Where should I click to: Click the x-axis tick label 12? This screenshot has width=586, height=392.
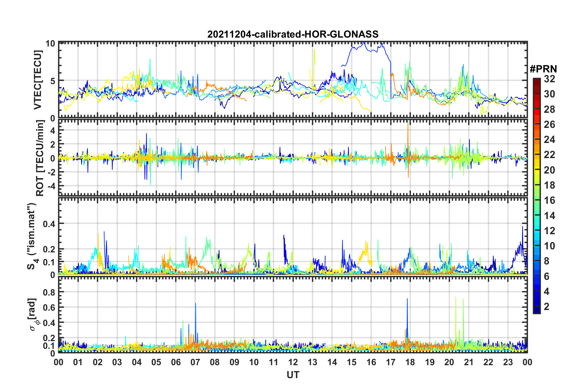[293, 362]
